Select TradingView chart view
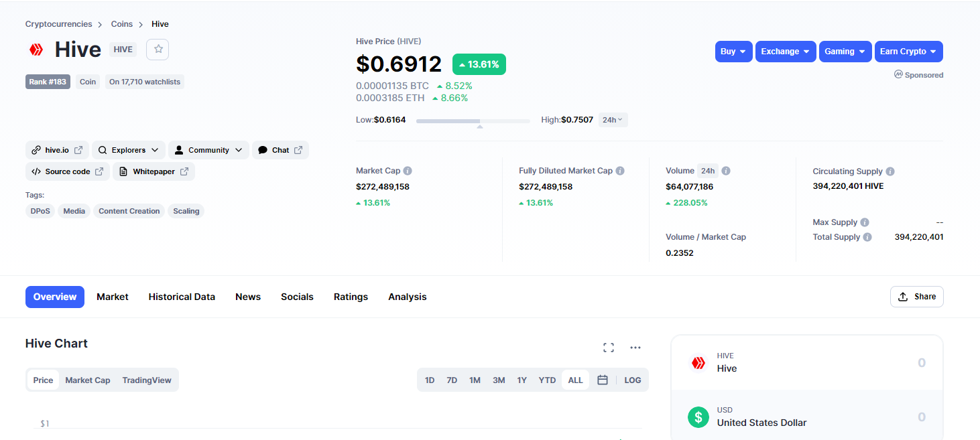The image size is (980, 440). tap(147, 380)
